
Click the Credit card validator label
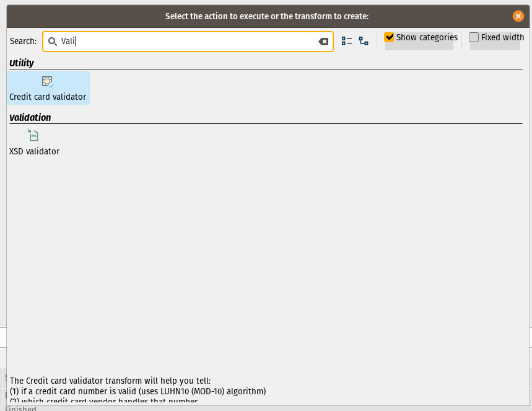pyautogui.click(x=48, y=97)
